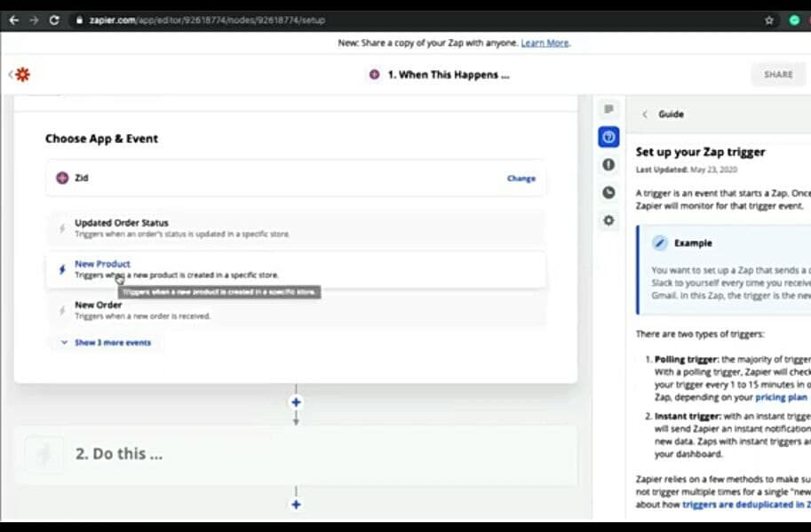Follow the pricing plan link
This screenshot has height=532, width=811.
coord(781,397)
